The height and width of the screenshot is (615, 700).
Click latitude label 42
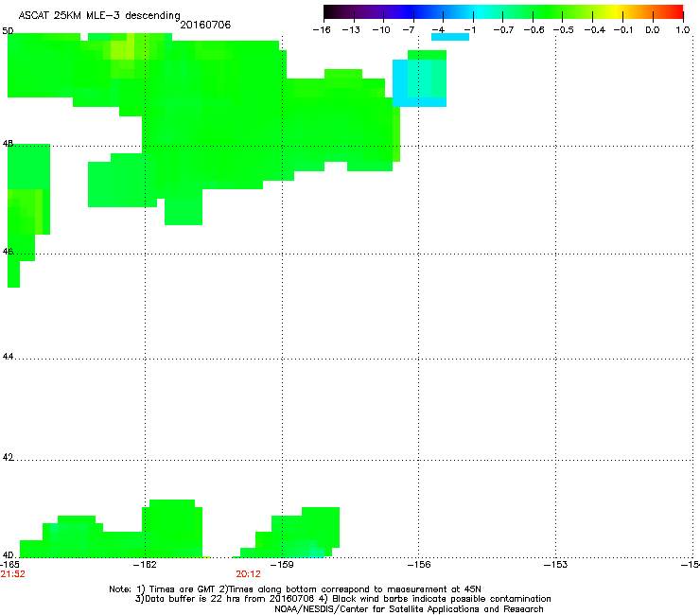[8, 457]
